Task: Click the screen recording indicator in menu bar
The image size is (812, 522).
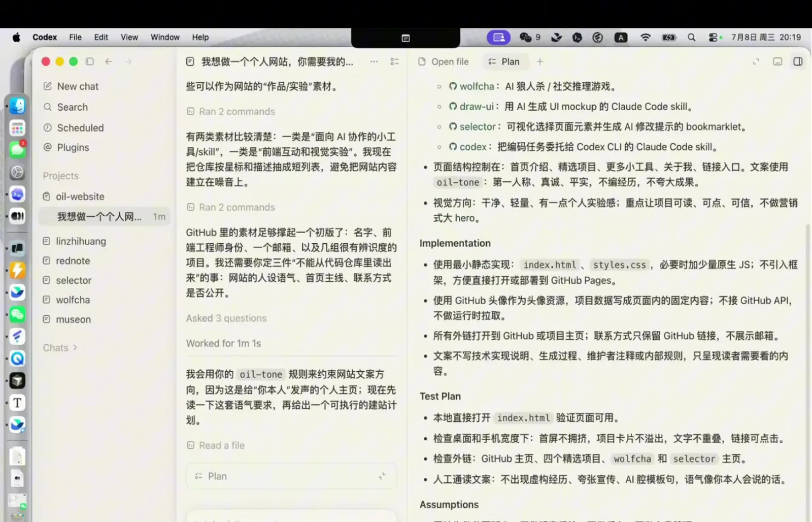Action: coord(499,37)
